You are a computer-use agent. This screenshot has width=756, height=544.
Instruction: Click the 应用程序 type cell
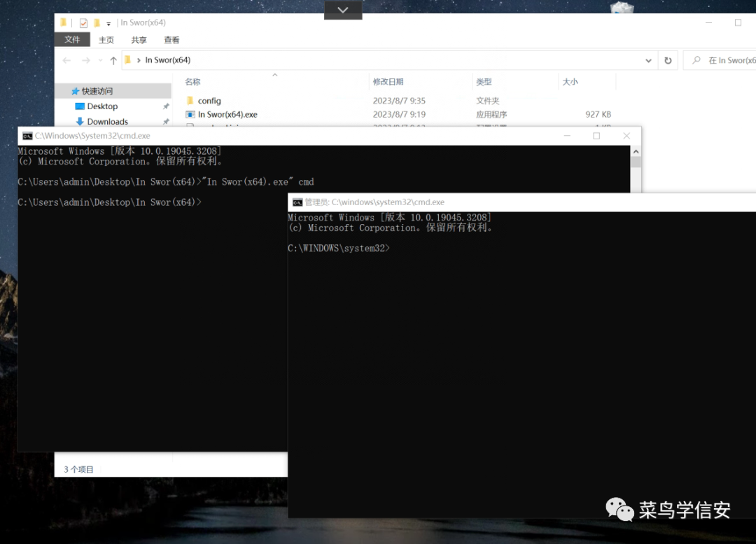(x=491, y=114)
